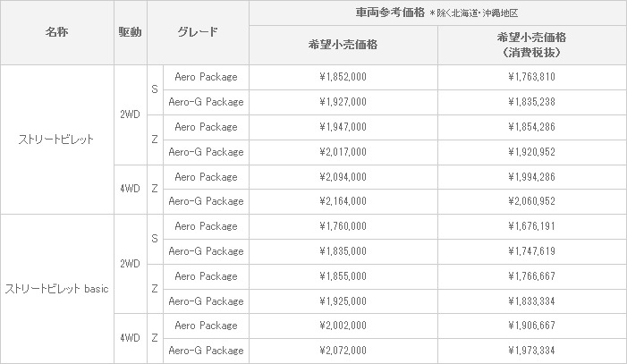
Task: Select the 車両参考価格 header cell
Action: click(438, 13)
